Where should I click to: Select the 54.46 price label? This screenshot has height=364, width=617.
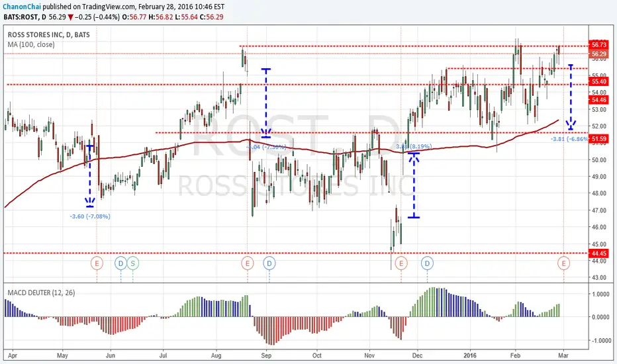pyautogui.click(x=598, y=100)
